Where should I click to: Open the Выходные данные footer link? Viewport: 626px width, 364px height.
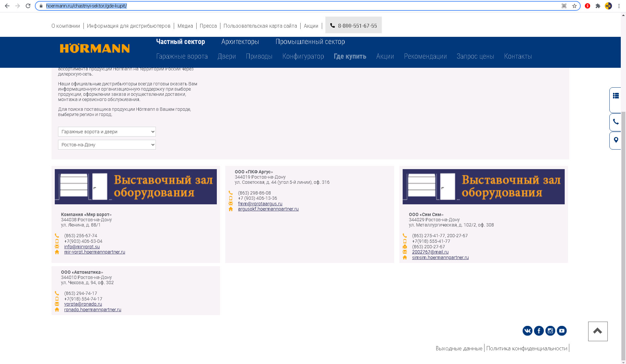coord(459,348)
